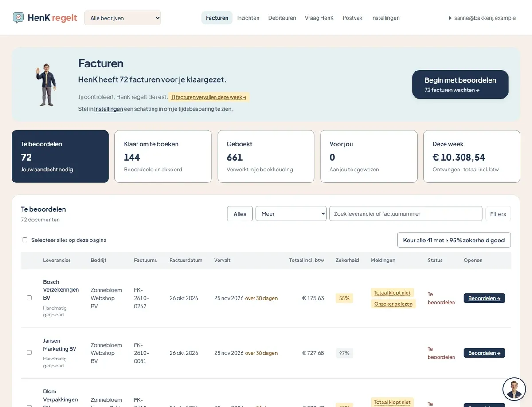The width and height of the screenshot is (532, 407).
Task: Focus the 'Zoek leverancier of factuurnummer' search field
Action: coord(406,213)
